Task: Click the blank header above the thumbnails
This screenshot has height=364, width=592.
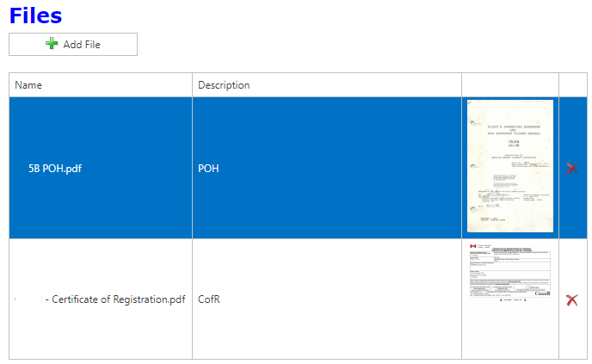Action: click(x=509, y=85)
